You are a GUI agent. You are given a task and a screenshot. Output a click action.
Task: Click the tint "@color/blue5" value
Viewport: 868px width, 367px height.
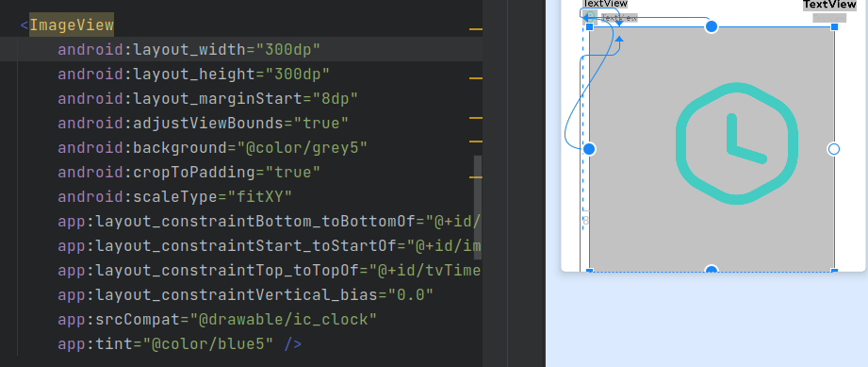[208, 343]
